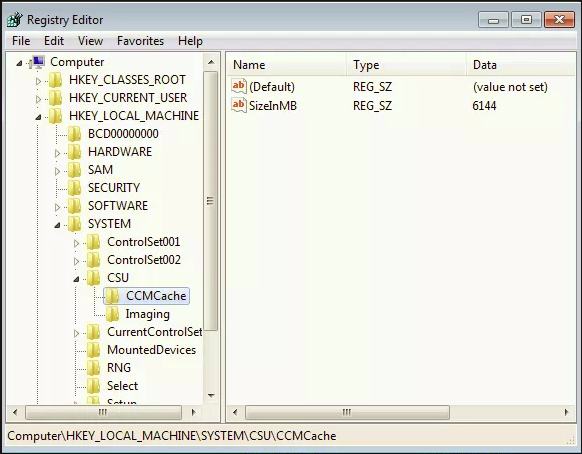Click the RNG folder icon
The height and width of the screenshot is (454, 582).
click(93, 368)
